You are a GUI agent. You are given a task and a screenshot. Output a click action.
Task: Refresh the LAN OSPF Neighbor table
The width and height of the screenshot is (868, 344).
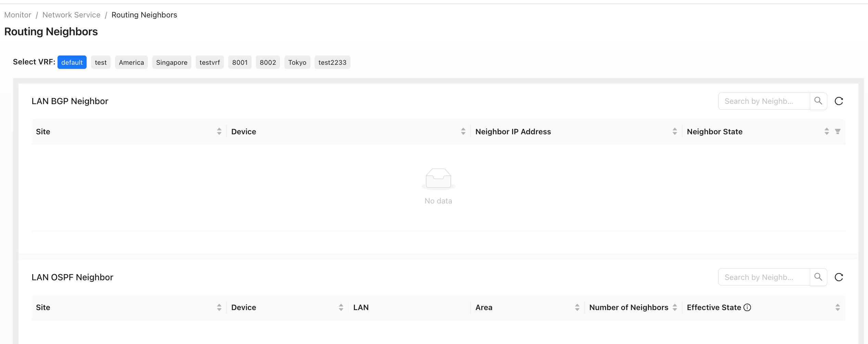coord(839,277)
